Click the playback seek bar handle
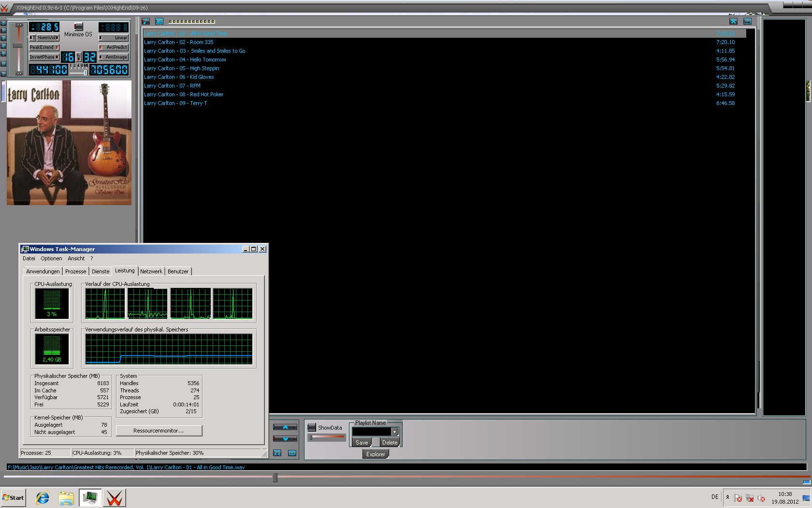This screenshot has width=812, height=508. (275, 478)
